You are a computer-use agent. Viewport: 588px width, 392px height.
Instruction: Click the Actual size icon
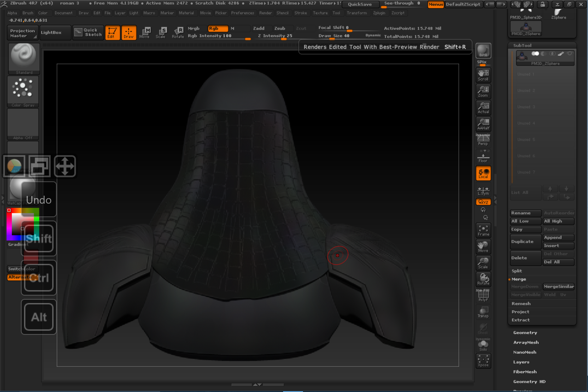[x=483, y=108]
